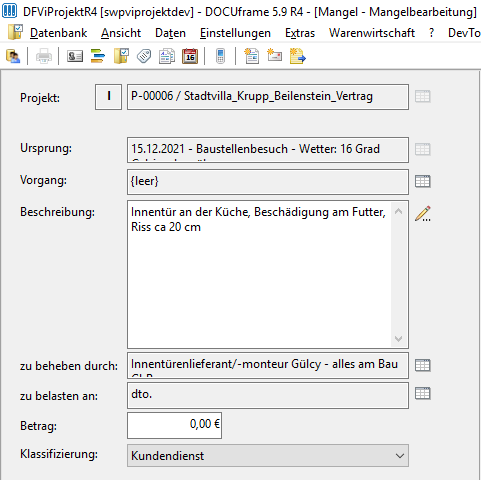Open the Warenwirtschaft menu
Screen dimensions: 481x480
[x=372, y=33]
